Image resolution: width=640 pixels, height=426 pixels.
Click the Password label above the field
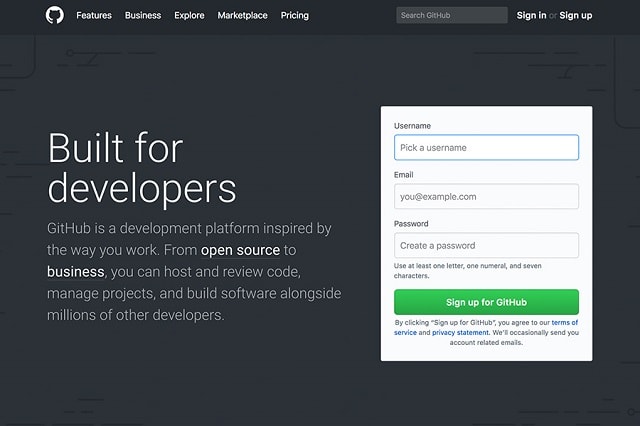point(411,224)
